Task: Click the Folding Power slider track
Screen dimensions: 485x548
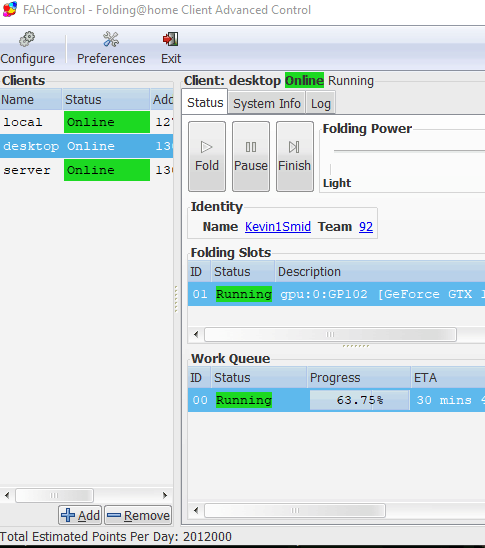Action: [x=409, y=151]
